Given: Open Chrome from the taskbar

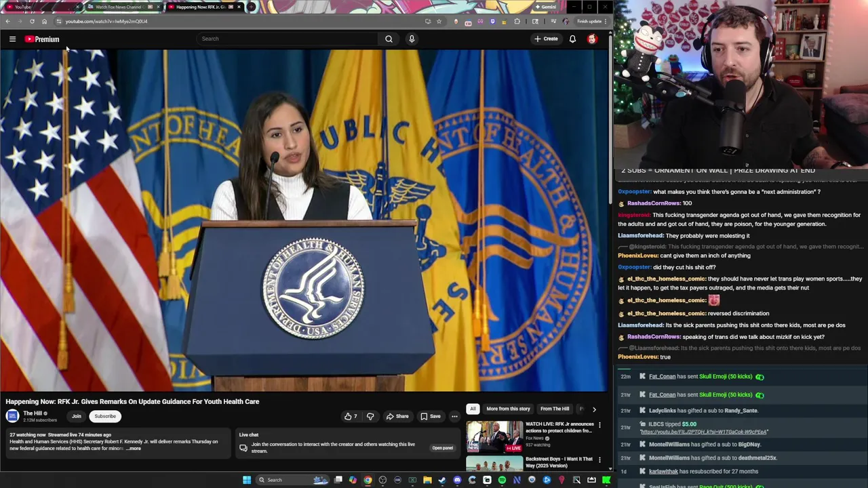Looking at the screenshot, I should pyautogui.click(x=368, y=480).
